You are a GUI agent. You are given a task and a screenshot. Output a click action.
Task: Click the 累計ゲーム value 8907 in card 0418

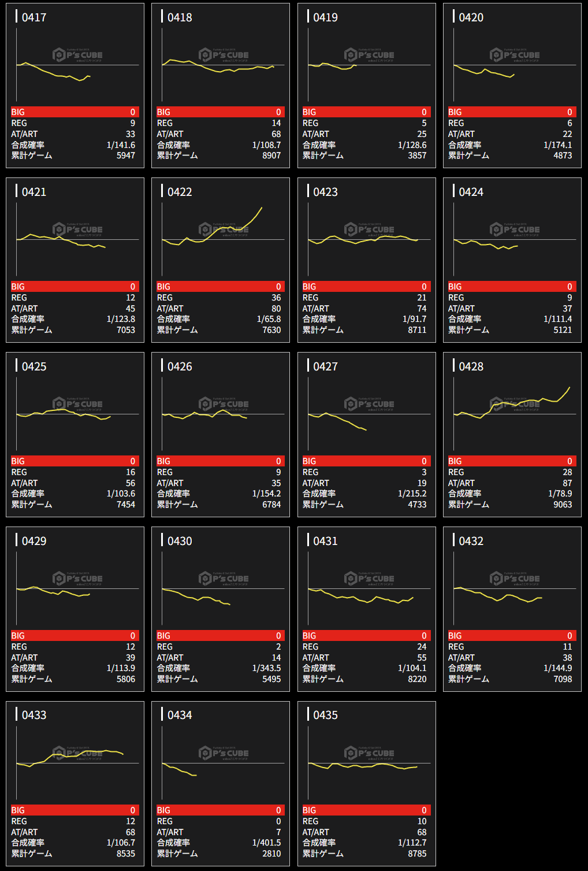click(x=271, y=155)
